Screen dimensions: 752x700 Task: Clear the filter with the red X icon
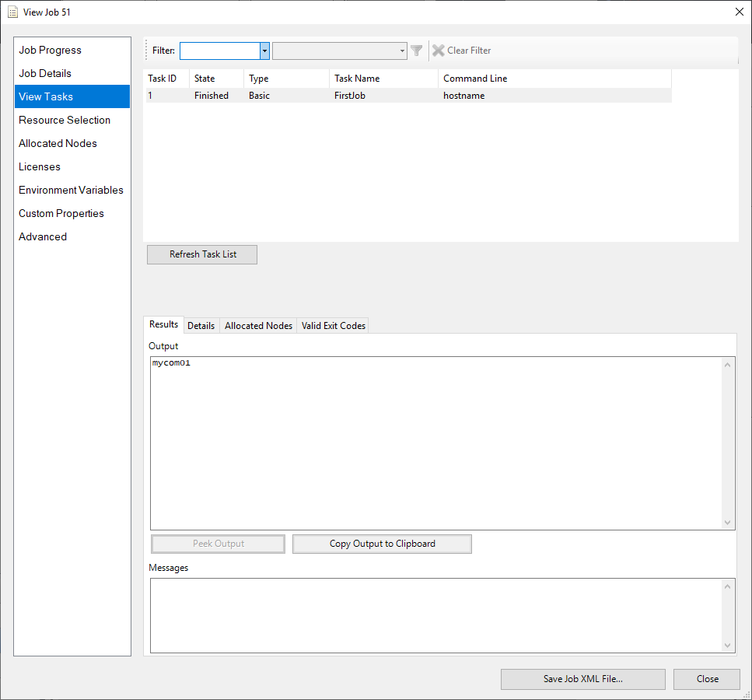pyautogui.click(x=438, y=50)
